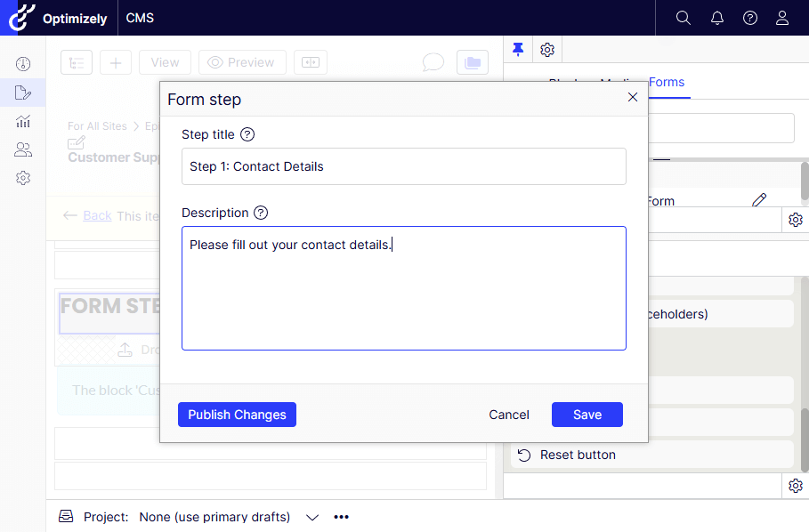Click the Step title help icon
The image size is (809, 532).
tap(247, 134)
